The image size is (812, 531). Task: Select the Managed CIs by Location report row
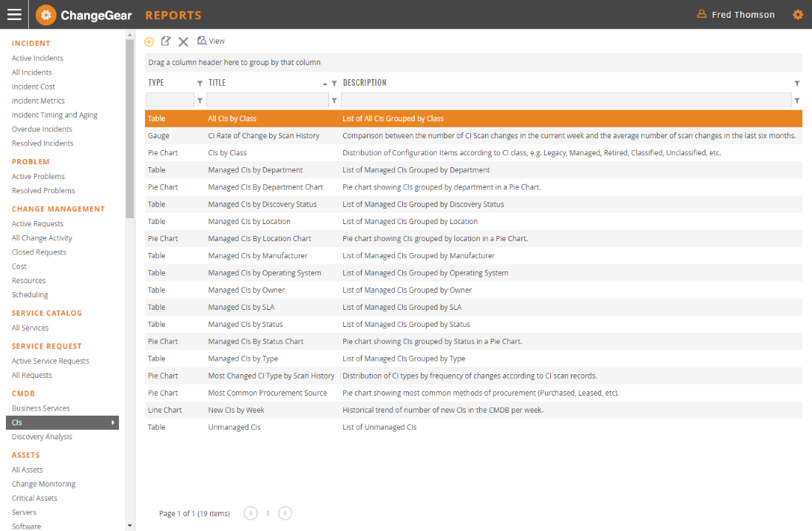pyautogui.click(x=249, y=222)
